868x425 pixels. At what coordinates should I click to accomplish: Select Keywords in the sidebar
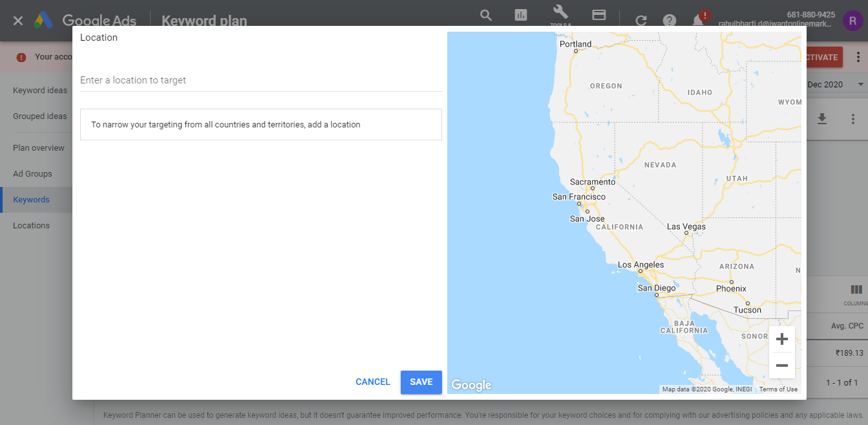[31, 200]
